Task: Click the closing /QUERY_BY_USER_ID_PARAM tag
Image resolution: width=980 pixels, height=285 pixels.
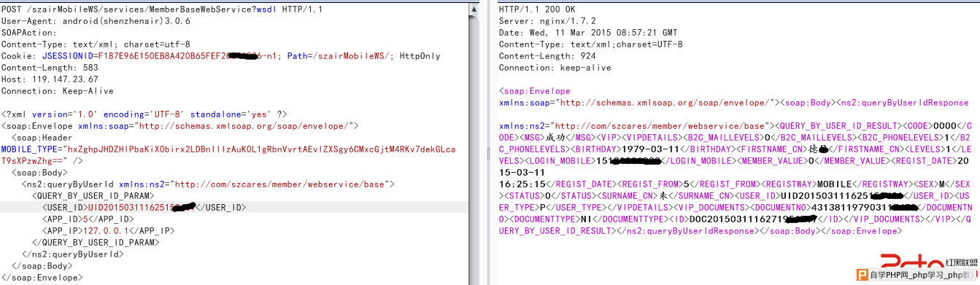Action: click(96, 242)
